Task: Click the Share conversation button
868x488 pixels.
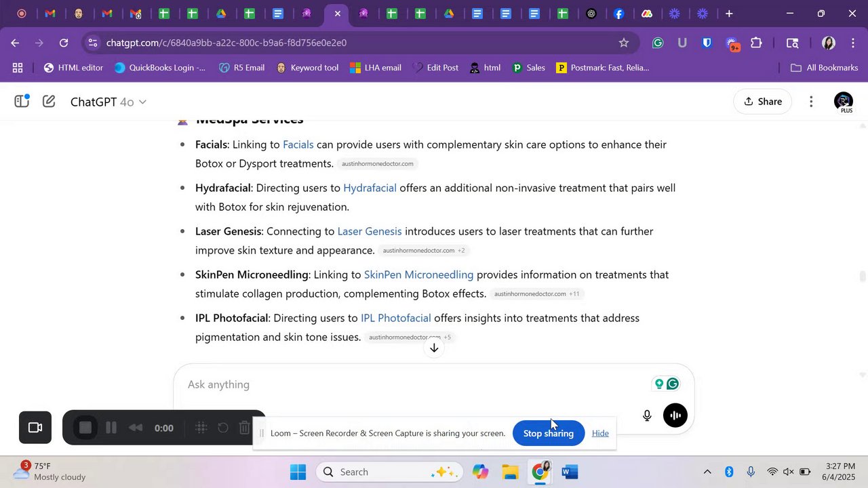Action: coord(763,102)
